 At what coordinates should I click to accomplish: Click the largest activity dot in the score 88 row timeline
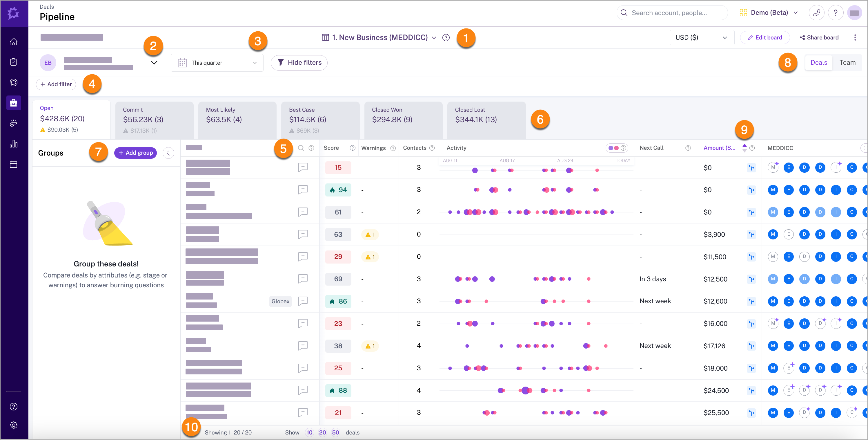tap(525, 390)
